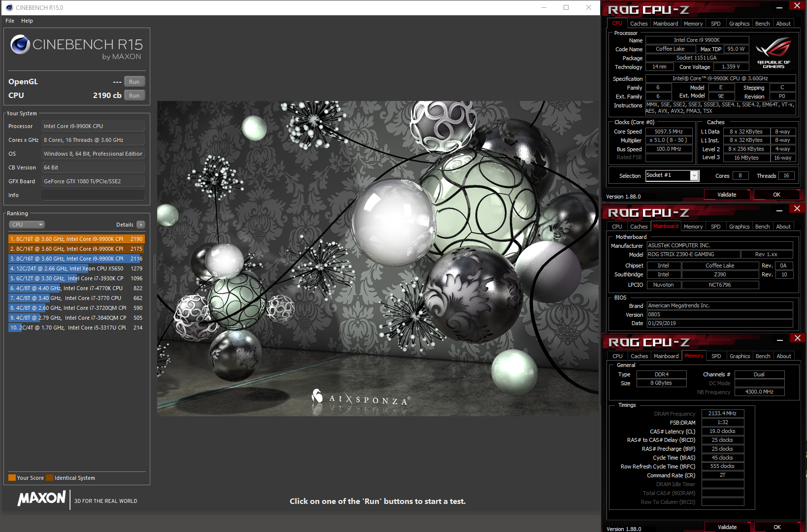
Task: Select Core i7-3840QM ranking row
Action: [76, 318]
